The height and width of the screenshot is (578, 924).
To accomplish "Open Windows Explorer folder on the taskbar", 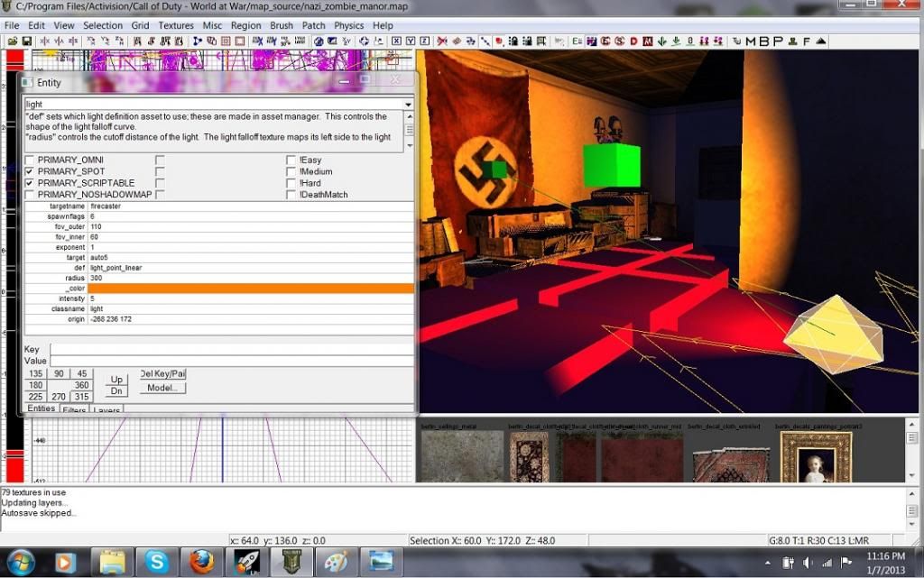I will 112,562.
